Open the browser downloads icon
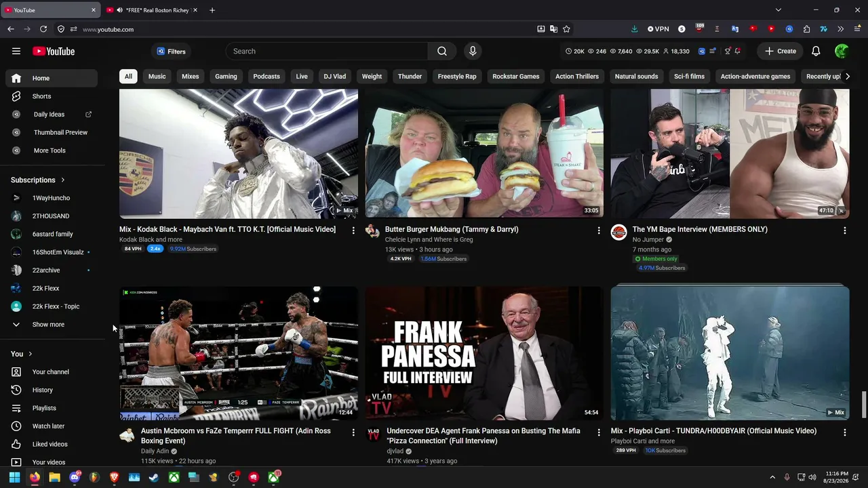 (x=634, y=29)
